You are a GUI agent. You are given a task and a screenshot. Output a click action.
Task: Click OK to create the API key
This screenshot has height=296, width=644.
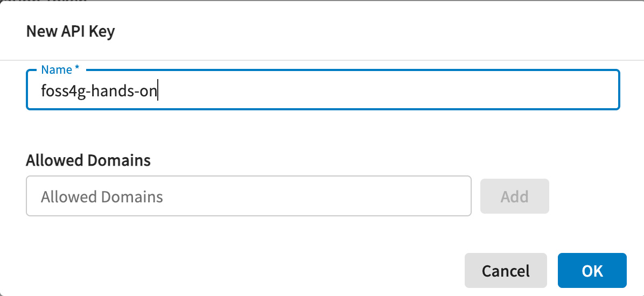tap(592, 270)
